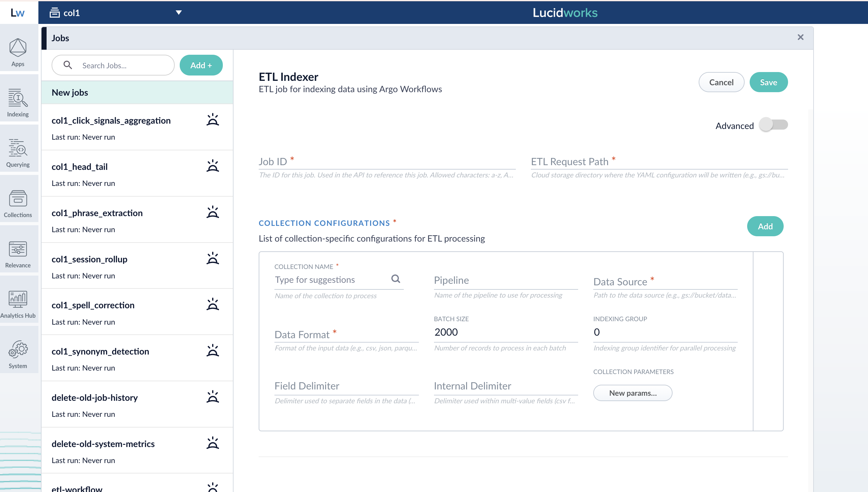This screenshot has width=868, height=492.
Task: Save the ETL Indexer job
Action: 768,82
